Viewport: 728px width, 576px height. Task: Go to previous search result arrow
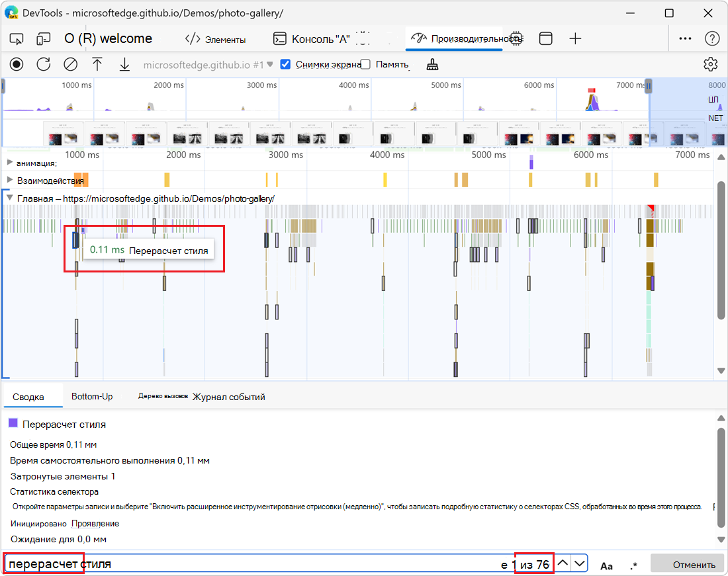563,563
